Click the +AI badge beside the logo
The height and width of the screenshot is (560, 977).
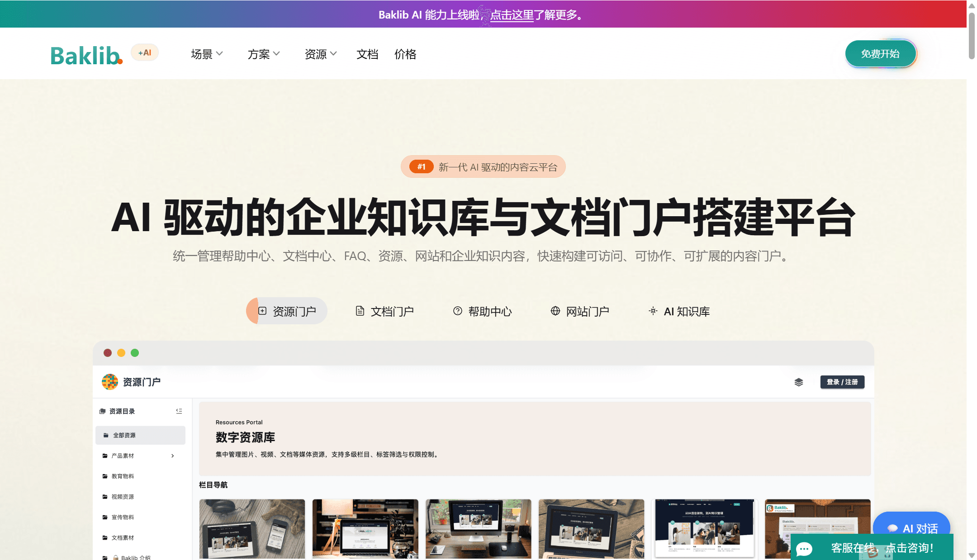point(145,53)
